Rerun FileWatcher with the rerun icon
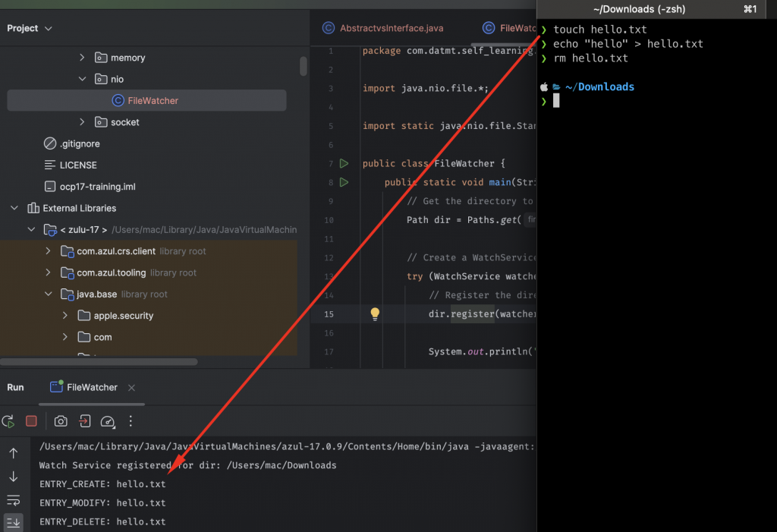The width and height of the screenshot is (777, 532). pos(8,421)
